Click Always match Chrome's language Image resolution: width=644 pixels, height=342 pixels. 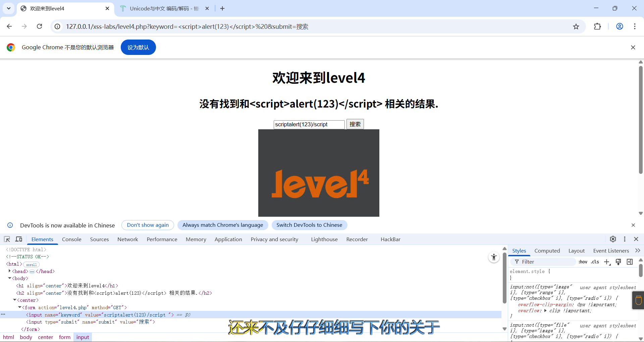pyautogui.click(x=223, y=225)
